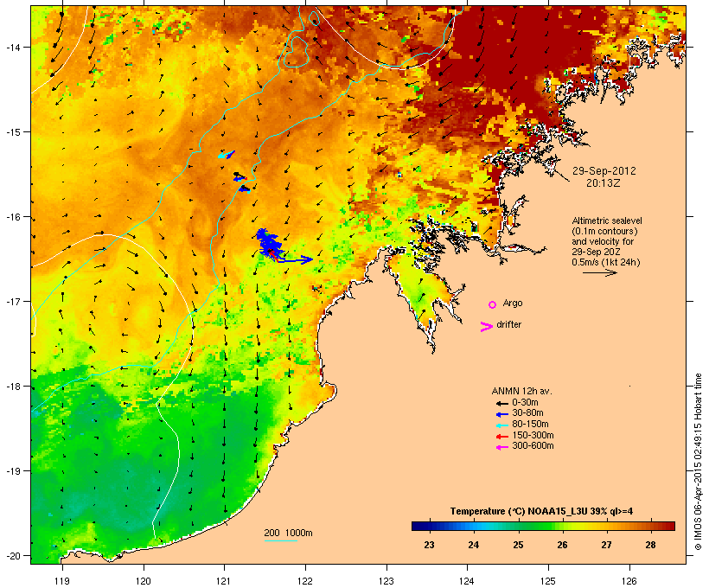The image size is (709, 588).
Task: Click the dark blue end of the color bar
Action: tap(418, 526)
